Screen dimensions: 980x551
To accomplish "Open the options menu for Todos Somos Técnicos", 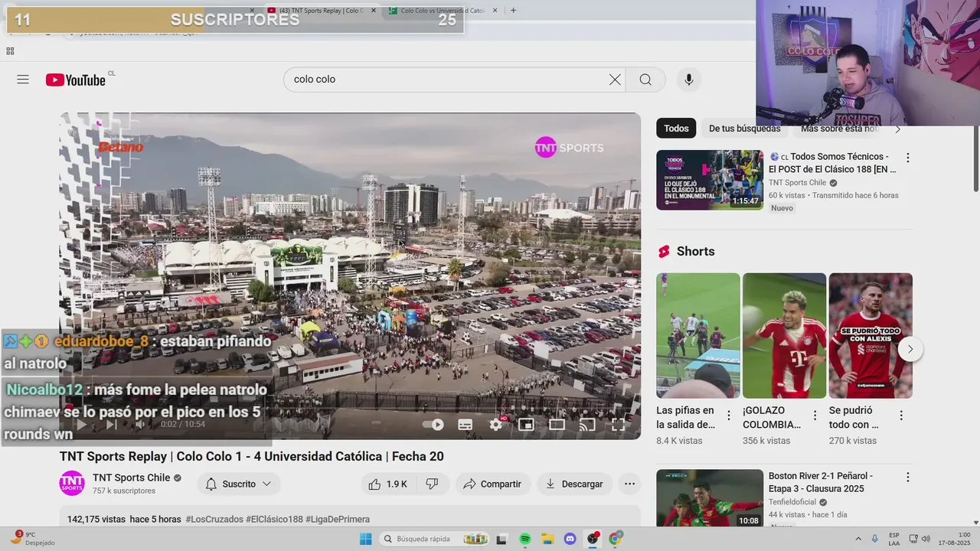I will click(x=908, y=158).
